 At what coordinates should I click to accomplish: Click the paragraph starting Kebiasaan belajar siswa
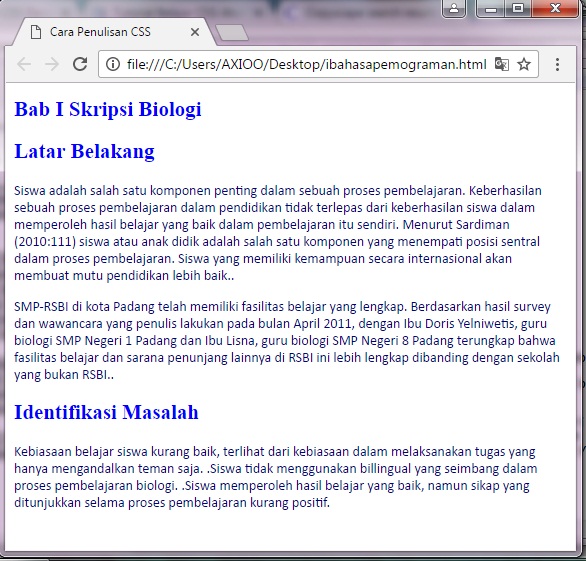(x=276, y=477)
